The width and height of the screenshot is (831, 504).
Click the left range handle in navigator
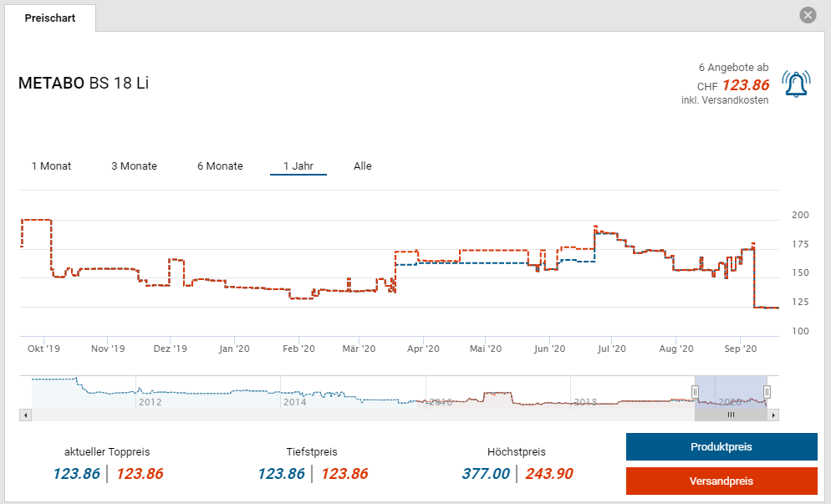pyautogui.click(x=695, y=391)
